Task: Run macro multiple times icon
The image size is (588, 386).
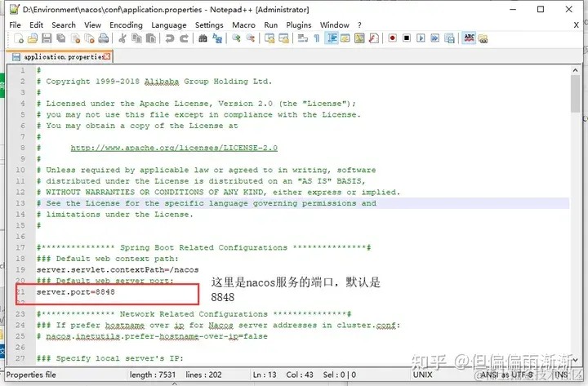Action: point(435,38)
